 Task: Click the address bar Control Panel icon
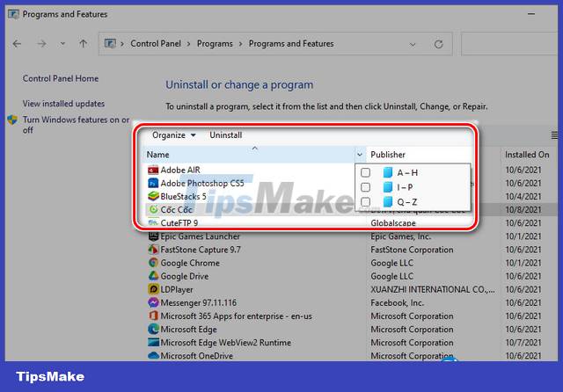(110, 44)
